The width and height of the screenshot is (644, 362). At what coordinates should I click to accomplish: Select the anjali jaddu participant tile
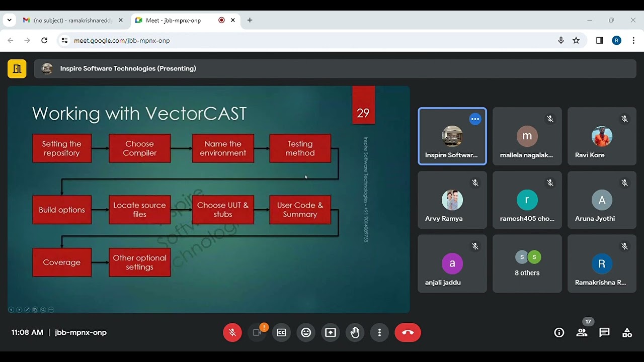tap(452, 264)
